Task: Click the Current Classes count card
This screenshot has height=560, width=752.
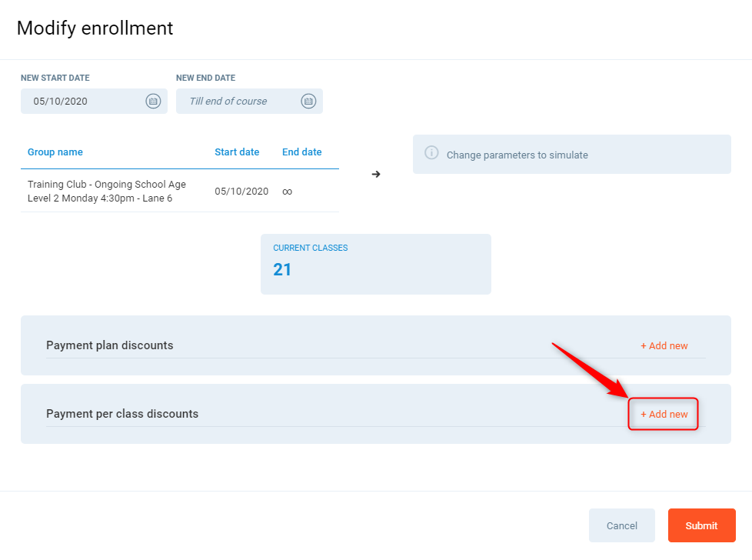Action: (x=375, y=264)
